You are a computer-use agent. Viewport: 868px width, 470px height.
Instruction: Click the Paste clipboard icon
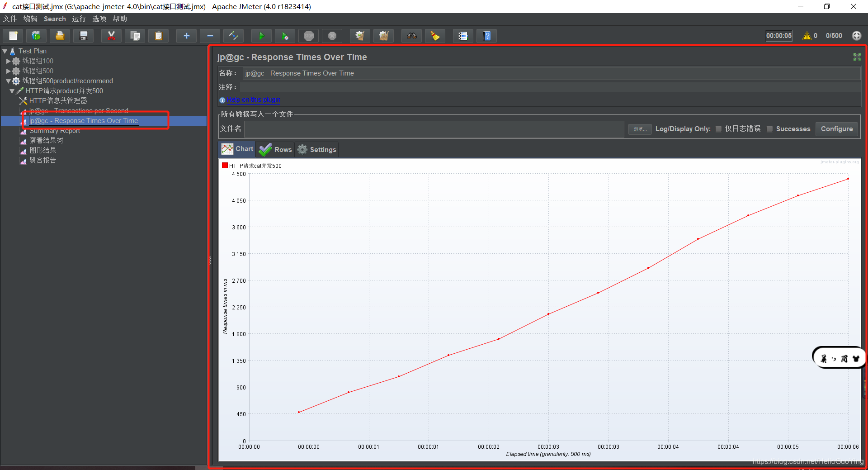point(158,36)
